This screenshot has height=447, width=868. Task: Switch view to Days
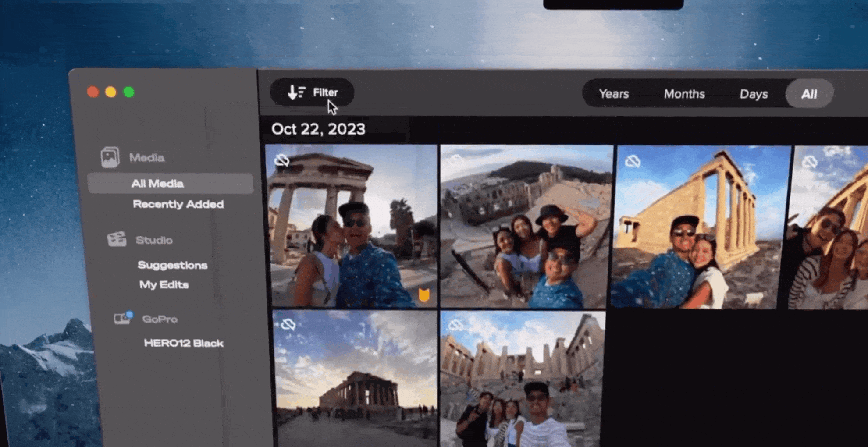753,94
